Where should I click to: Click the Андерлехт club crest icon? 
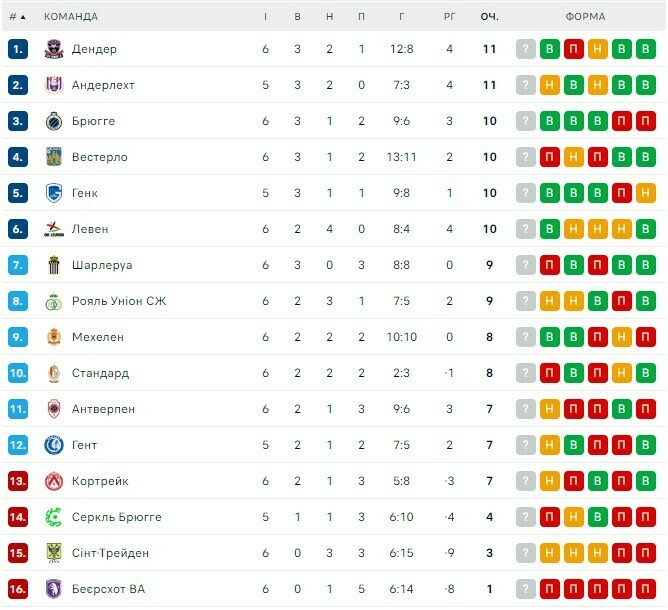[54, 85]
